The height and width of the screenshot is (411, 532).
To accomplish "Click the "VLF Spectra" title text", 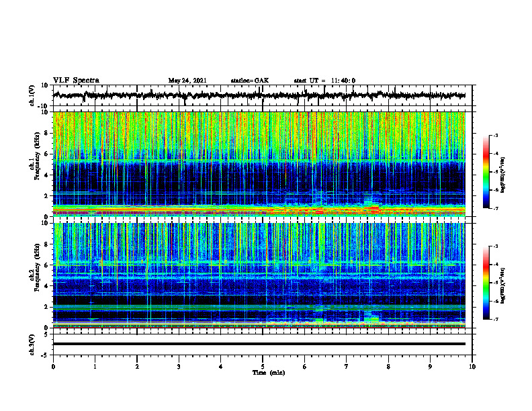I will click(76, 81).
